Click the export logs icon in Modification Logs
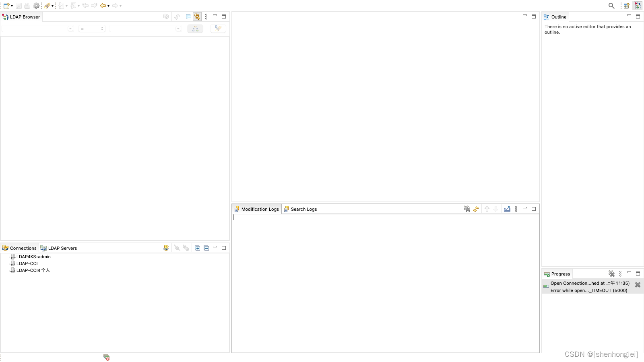Viewport: 644px width, 362px height. [x=507, y=209]
